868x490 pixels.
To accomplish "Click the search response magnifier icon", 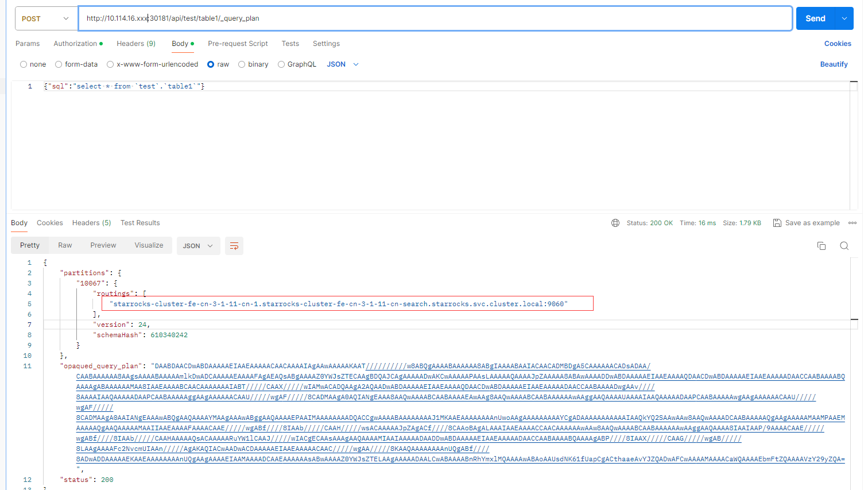I will pos(844,246).
